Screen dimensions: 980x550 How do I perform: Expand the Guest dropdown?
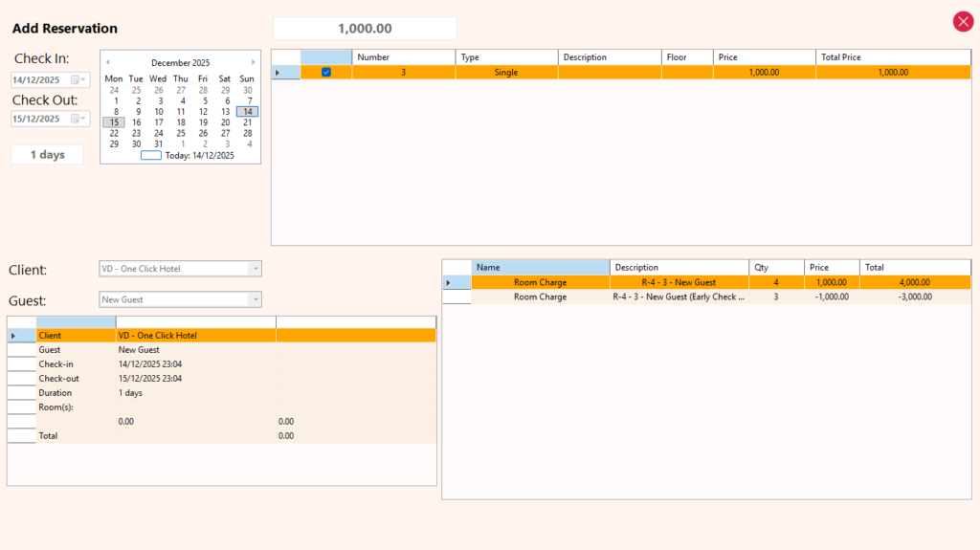(x=254, y=300)
